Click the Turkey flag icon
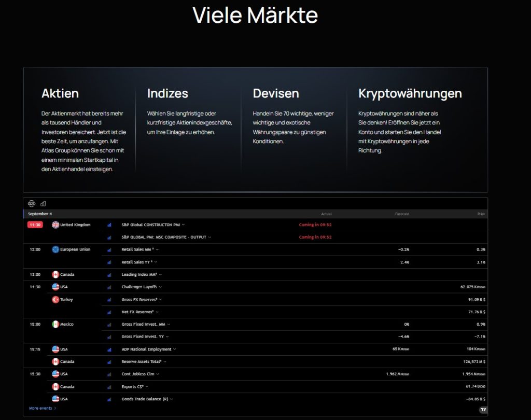 [55, 299]
